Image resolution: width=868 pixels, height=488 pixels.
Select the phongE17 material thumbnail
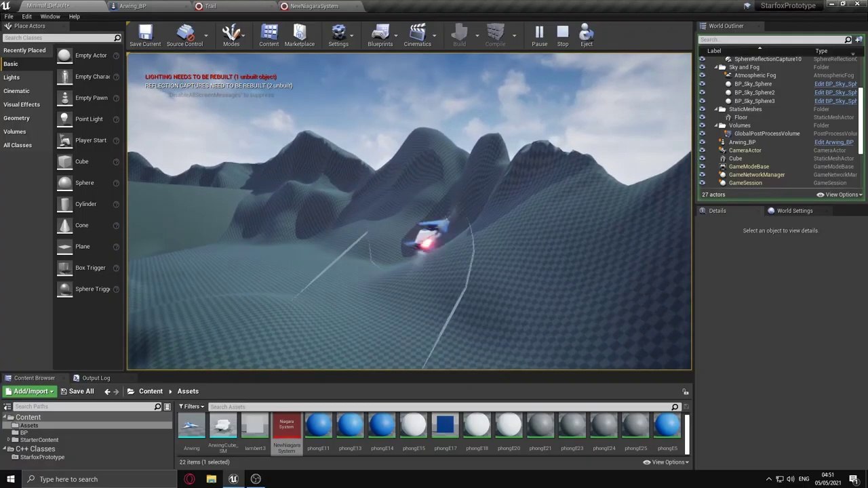tap(445, 426)
